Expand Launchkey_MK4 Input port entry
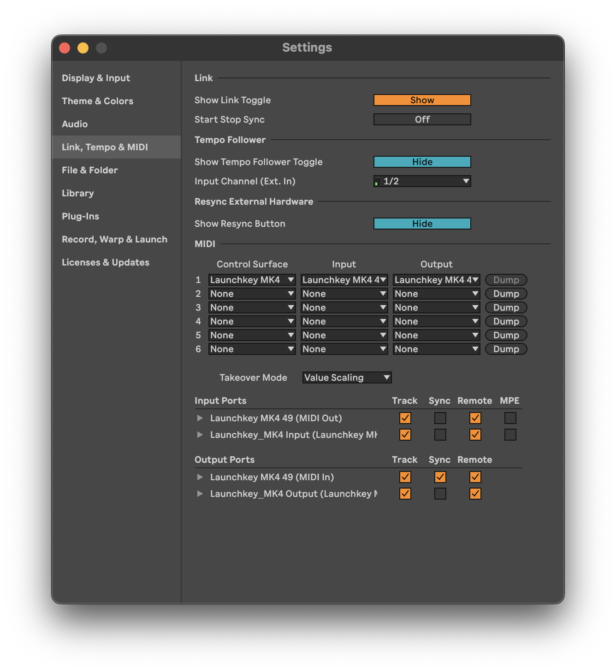The image size is (616, 672). [200, 435]
